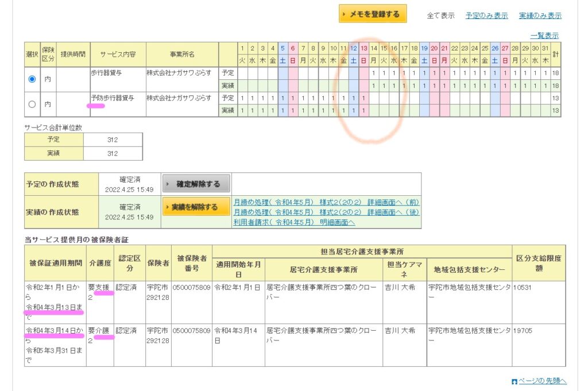Select the radio button for 予防歩行器貸与 row
Viewport: 588px width, 391px height.
coord(32,104)
